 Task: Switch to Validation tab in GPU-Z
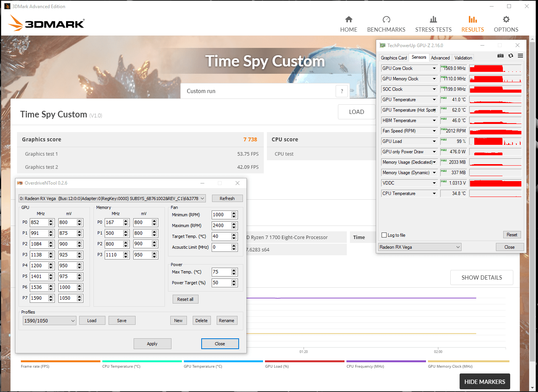pos(463,58)
